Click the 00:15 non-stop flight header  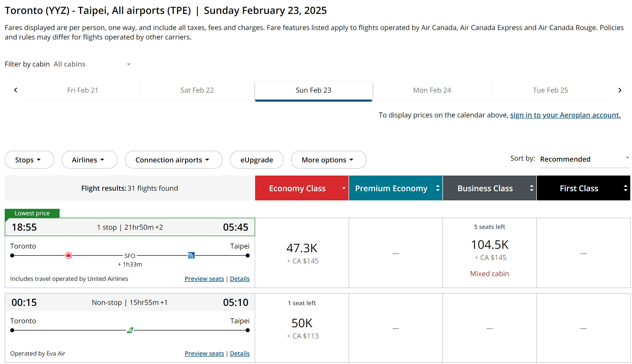[x=130, y=302]
